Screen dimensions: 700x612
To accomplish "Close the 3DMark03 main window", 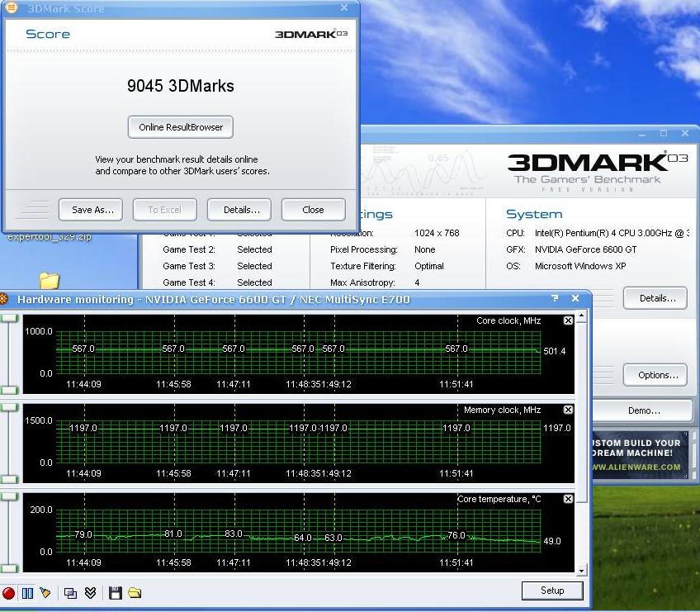I will point(685,133).
